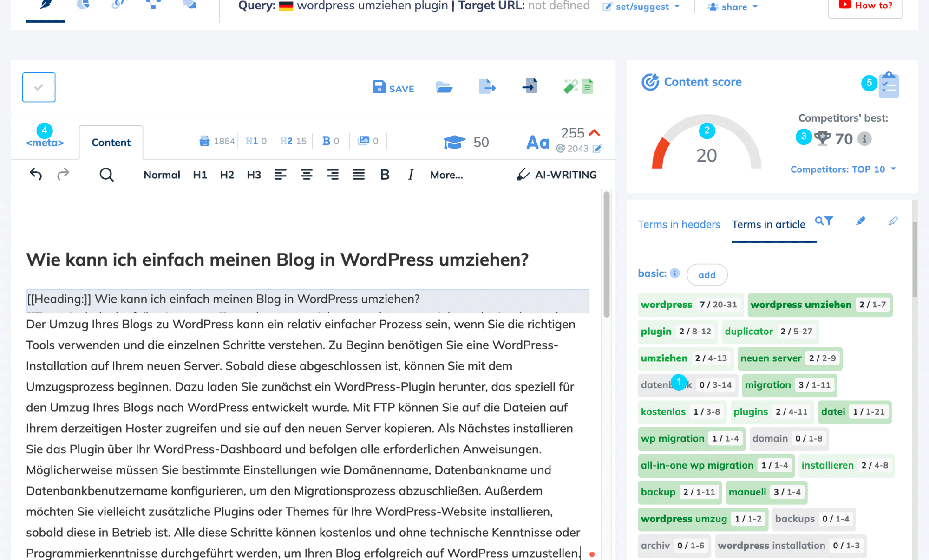The height and width of the screenshot is (560, 929).
Task: Save the content with the SAVE button
Action: (x=393, y=88)
